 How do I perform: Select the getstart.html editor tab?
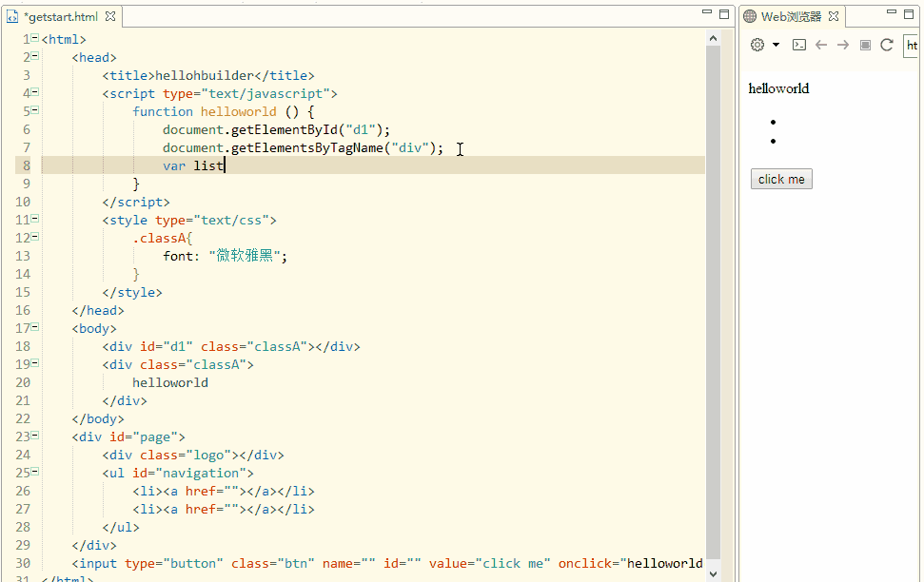point(61,17)
